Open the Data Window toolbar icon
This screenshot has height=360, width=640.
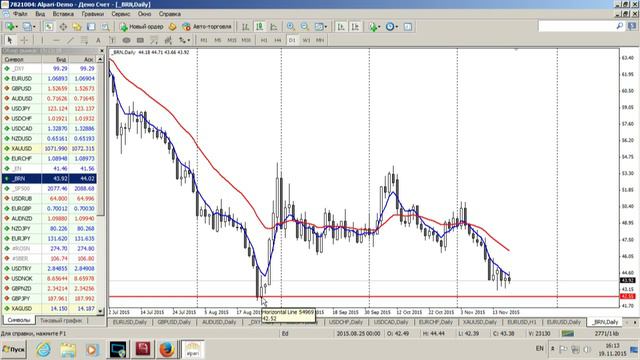63,27
